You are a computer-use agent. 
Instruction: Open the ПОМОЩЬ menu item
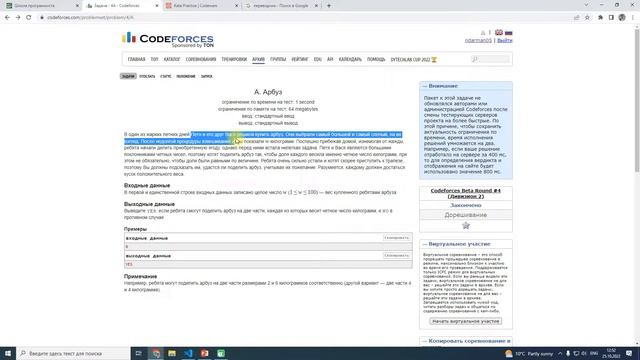(x=376, y=60)
